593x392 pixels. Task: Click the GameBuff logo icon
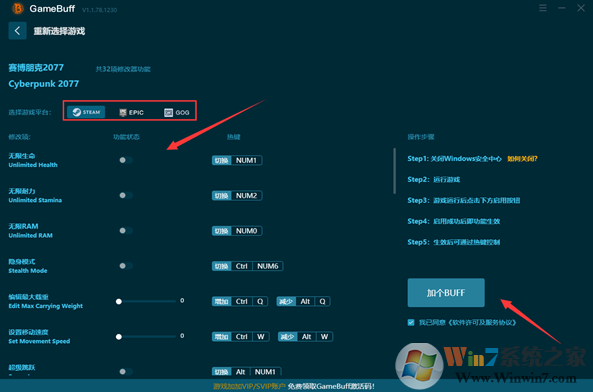[18, 8]
